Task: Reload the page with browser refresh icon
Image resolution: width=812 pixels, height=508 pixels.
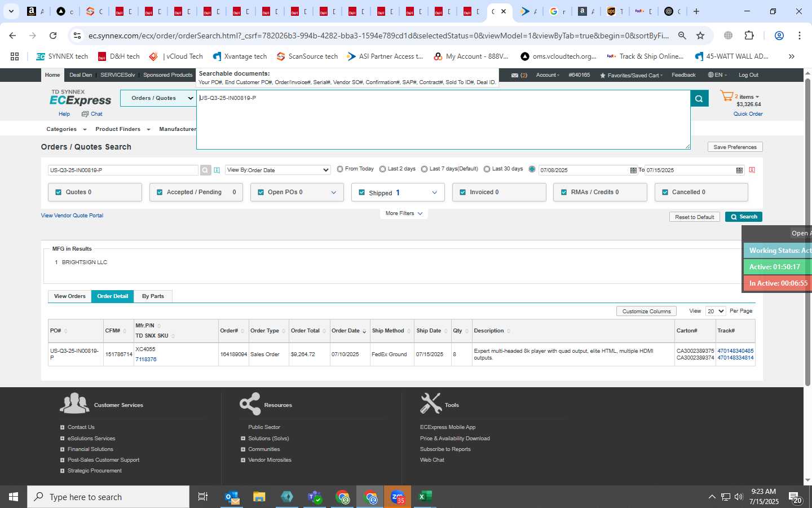Action: 53,36
